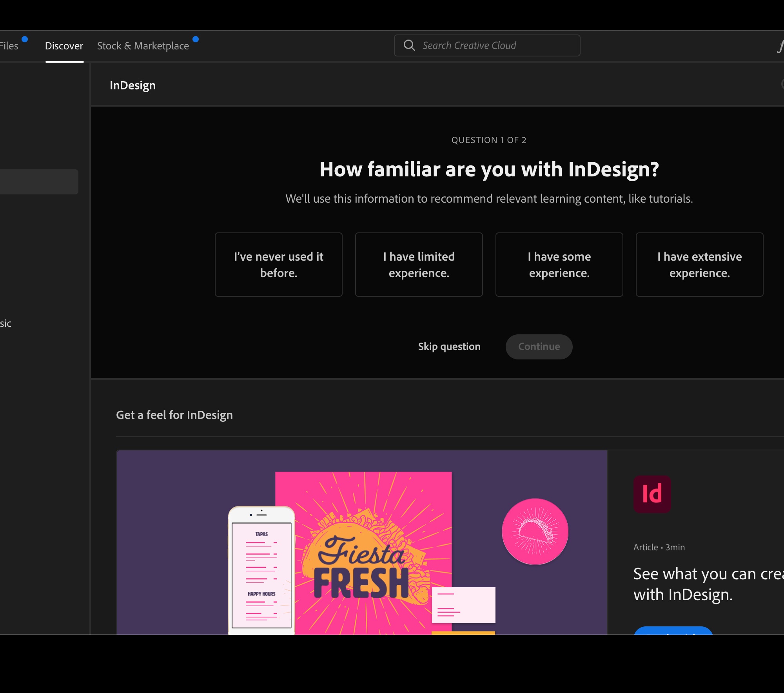784x693 pixels.
Task: Switch to the Discover tab
Action: coord(64,46)
